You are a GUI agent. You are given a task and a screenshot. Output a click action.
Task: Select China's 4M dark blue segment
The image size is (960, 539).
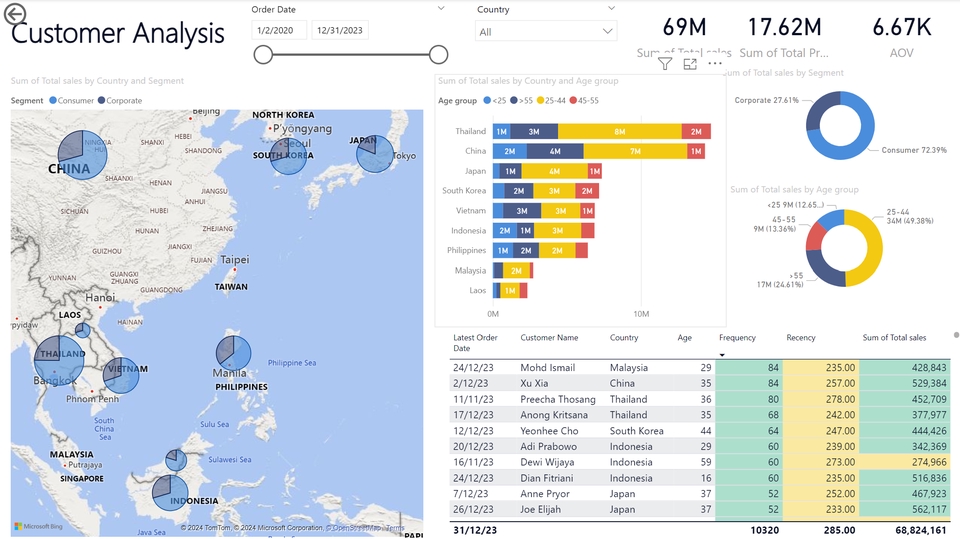(x=555, y=151)
